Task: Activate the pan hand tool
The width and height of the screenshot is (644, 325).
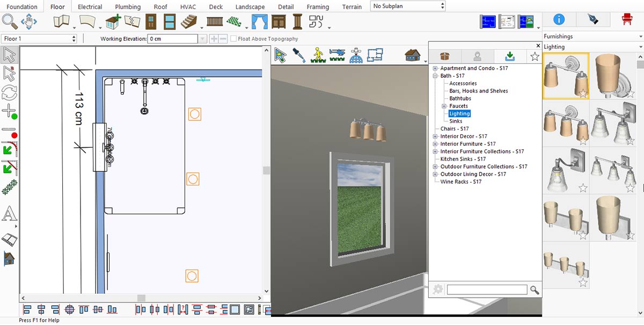Action: pyautogui.click(x=28, y=22)
